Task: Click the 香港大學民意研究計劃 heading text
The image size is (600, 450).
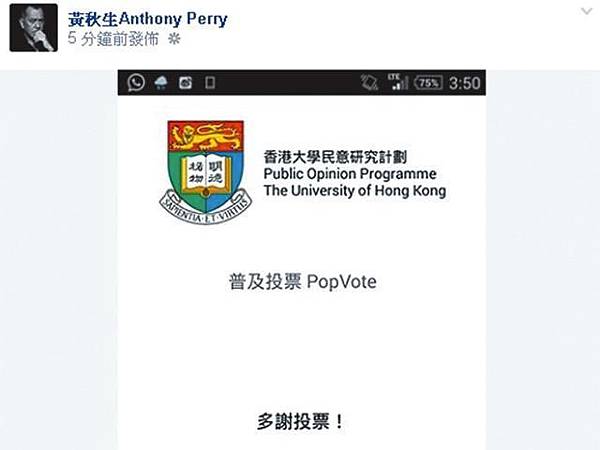Action: [335, 157]
